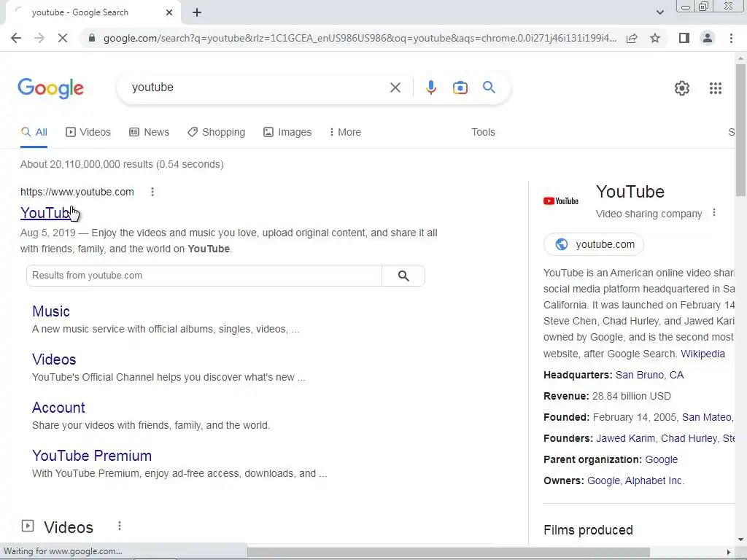Stop loading the page
The height and width of the screenshot is (560, 747).
point(63,38)
